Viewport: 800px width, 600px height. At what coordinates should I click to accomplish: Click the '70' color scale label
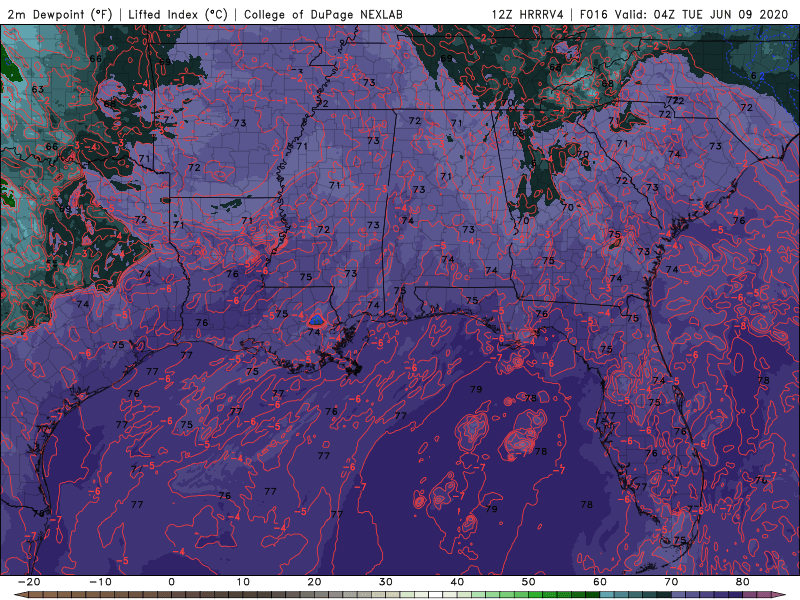[x=671, y=582]
